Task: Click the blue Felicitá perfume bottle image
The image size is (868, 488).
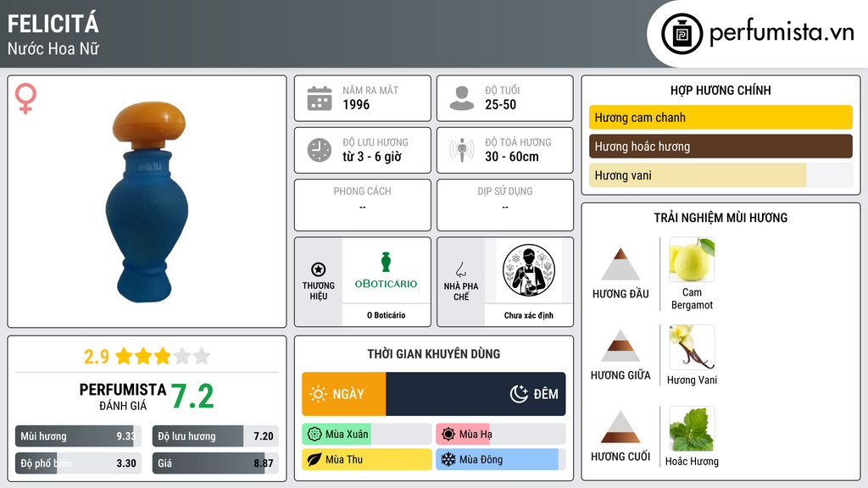Action: [147, 202]
